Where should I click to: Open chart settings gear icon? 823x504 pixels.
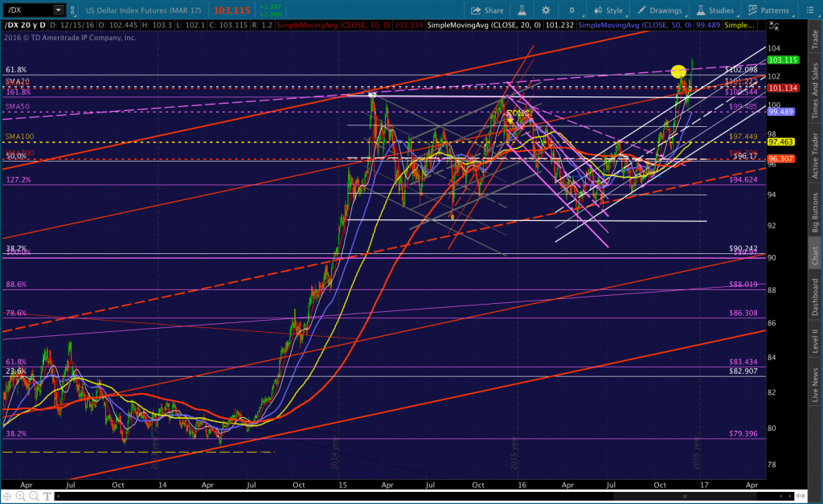tap(546, 10)
